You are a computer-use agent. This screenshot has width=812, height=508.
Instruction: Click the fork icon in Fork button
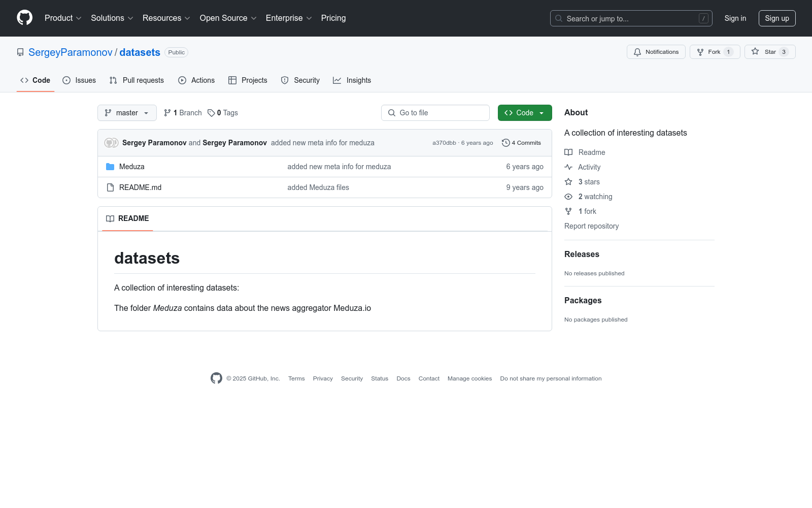click(700, 52)
